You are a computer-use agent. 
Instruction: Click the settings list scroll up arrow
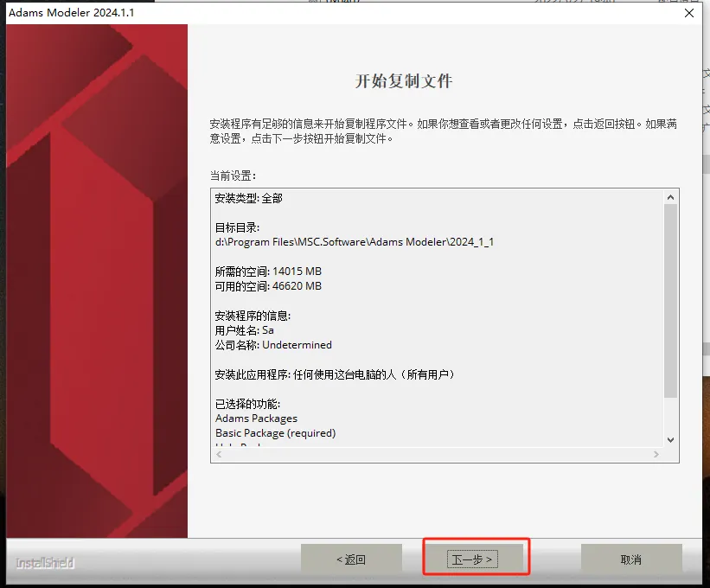670,197
